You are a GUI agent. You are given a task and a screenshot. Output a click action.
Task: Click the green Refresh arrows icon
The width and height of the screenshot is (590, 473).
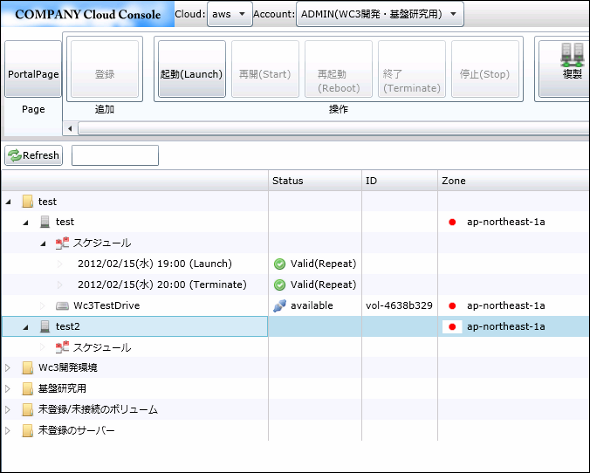point(15,155)
